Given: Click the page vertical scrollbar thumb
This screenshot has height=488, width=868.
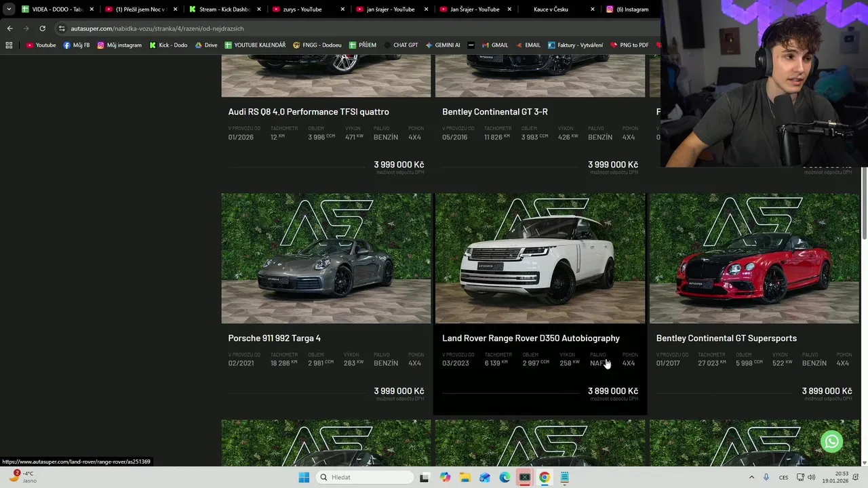Looking at the screenshot, I should tap(864, 203).
